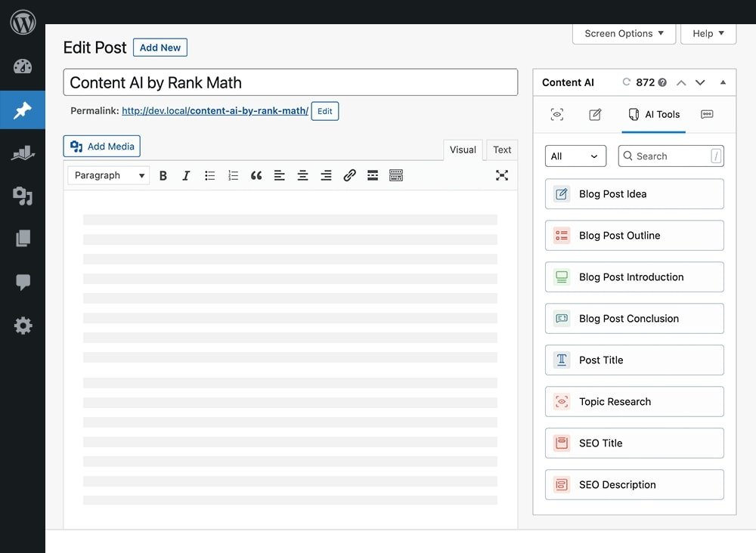The height and width of the screenshot is (553, 756).
Task: Enter distraction-free fullscreen mode
Action: tap(502, 175)
